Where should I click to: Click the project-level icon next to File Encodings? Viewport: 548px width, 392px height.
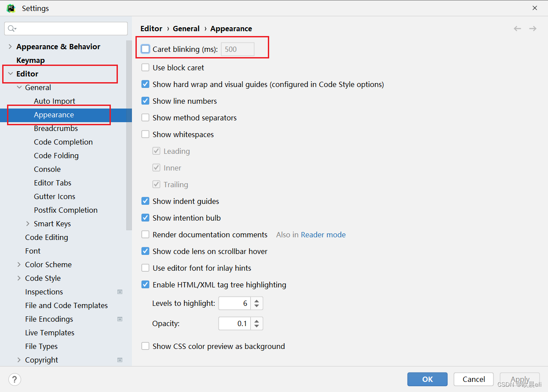[120, 319]
